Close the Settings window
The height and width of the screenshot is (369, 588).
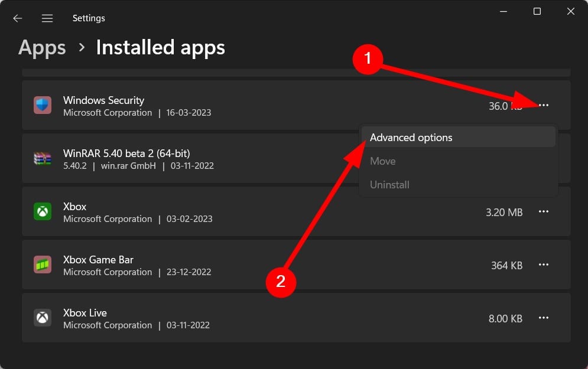pyautogui.click(x=570, y=12)
